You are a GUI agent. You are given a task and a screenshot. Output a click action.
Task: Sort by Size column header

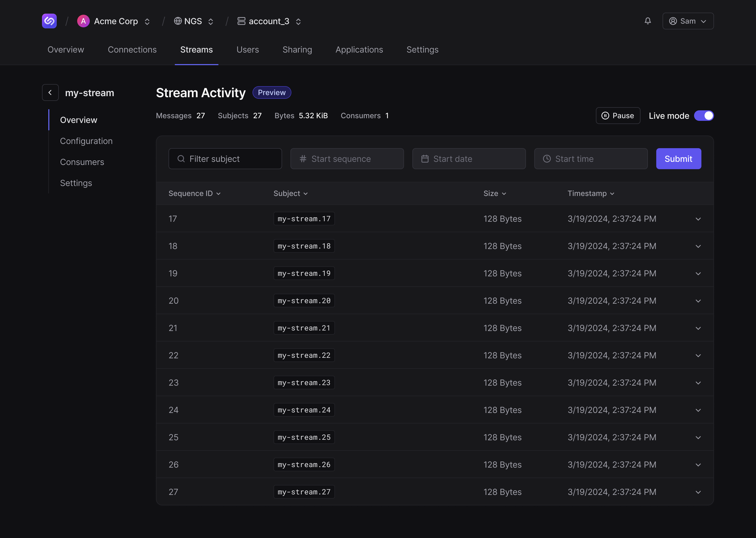point(495,193)
